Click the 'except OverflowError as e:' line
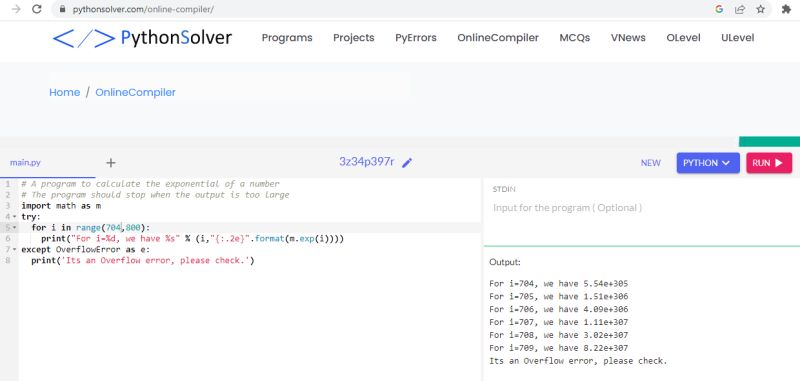This screenshot has width=800, height=381. (86, 249)
